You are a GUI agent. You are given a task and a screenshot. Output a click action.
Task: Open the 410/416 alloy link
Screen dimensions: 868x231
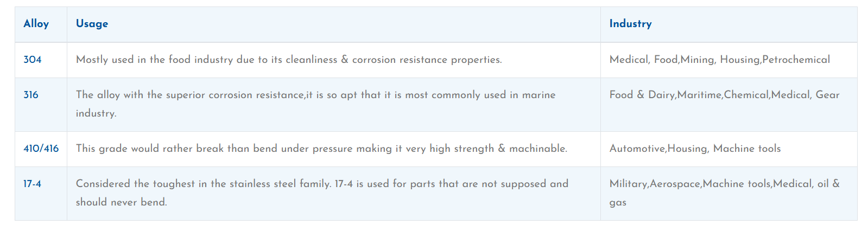(41, 149)
